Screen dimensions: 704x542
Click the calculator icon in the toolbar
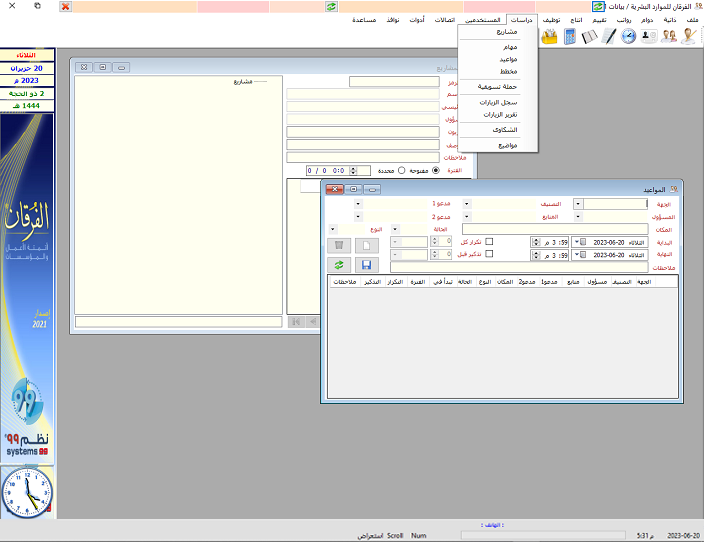pos(570,36)
